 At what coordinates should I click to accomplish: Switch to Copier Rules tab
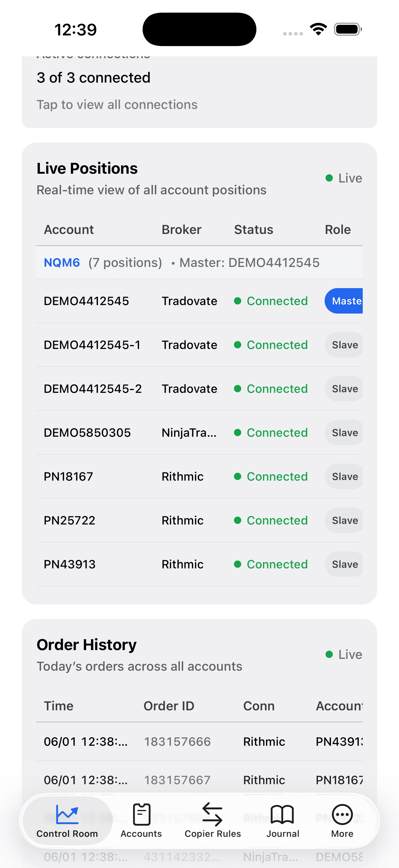pyautogui.click(x=212, y=821)
